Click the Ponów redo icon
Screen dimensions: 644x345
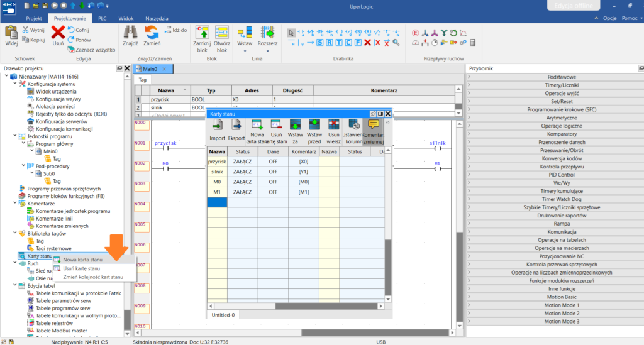tap(71, 40)
